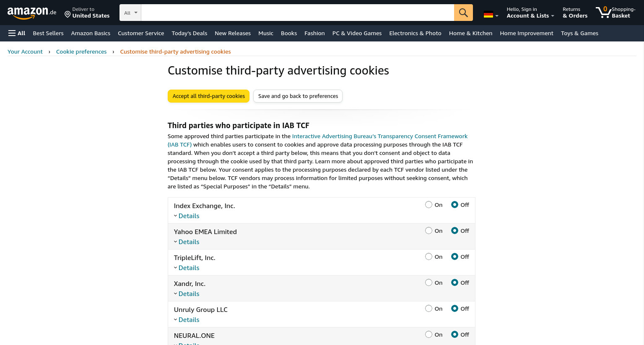Click the Deliver to location pin
This screenshot has width=644, height=345.
67,15
